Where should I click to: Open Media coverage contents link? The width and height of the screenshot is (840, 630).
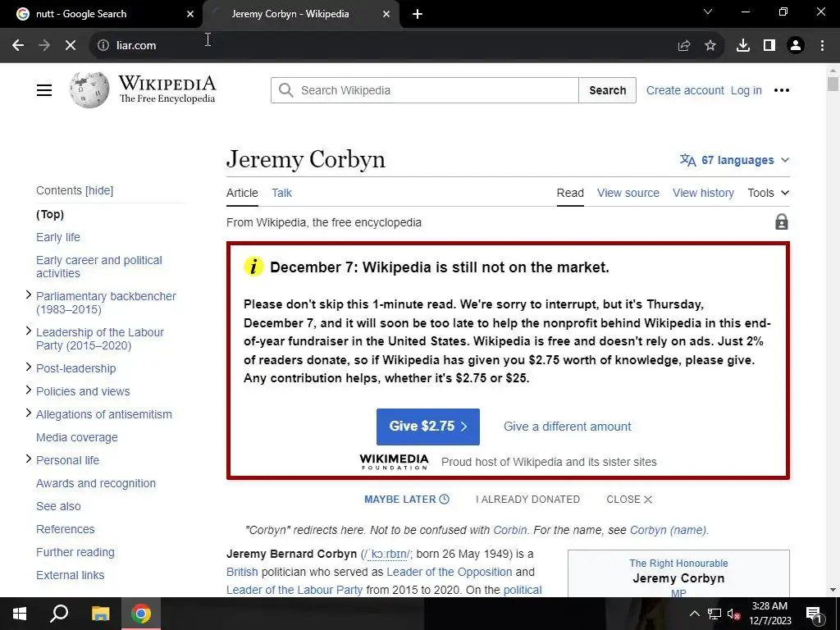[76, 437]
